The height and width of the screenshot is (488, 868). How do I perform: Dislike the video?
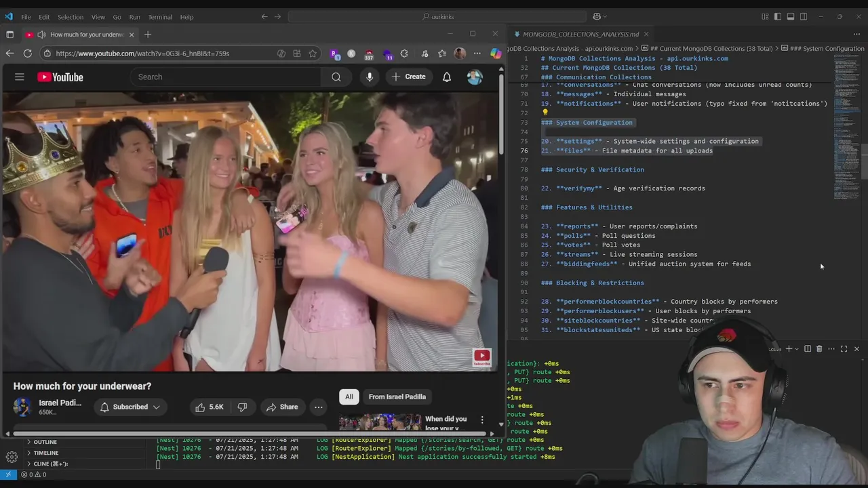[242, 407]
